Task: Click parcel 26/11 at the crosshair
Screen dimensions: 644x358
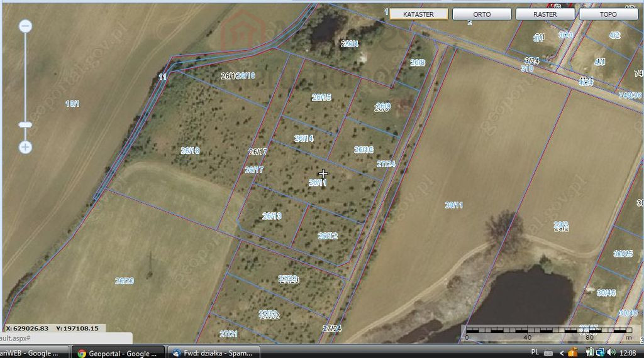Action: [323, 174]
